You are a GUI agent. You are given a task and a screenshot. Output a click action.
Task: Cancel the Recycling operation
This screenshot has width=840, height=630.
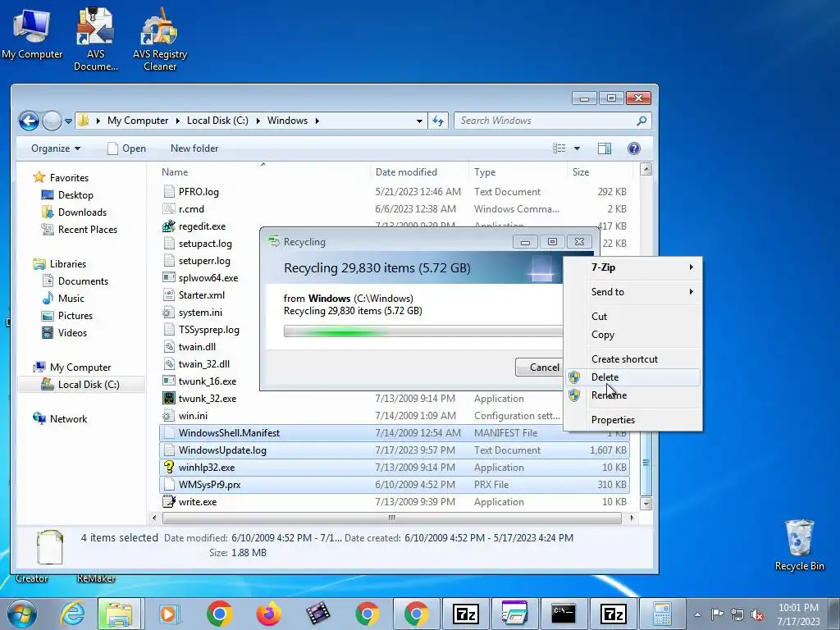click(539, 367)
